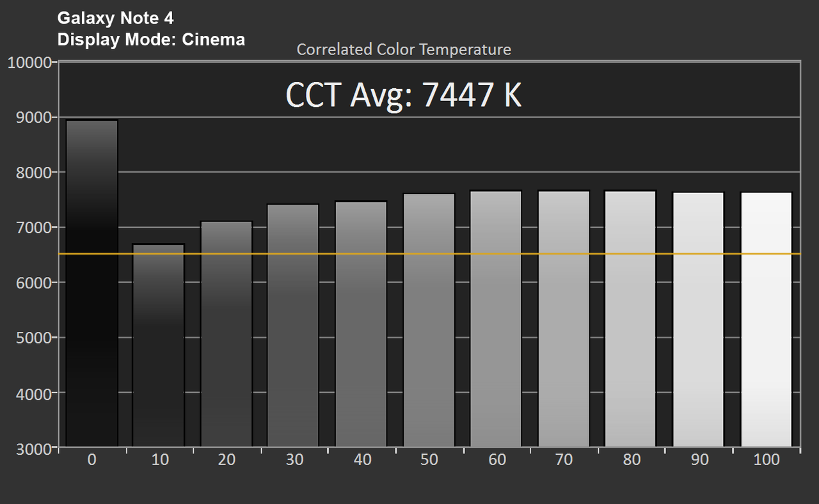Click the 3000 y-axis label
This screenshot has height=504, width=819.
tap(33, 448)
